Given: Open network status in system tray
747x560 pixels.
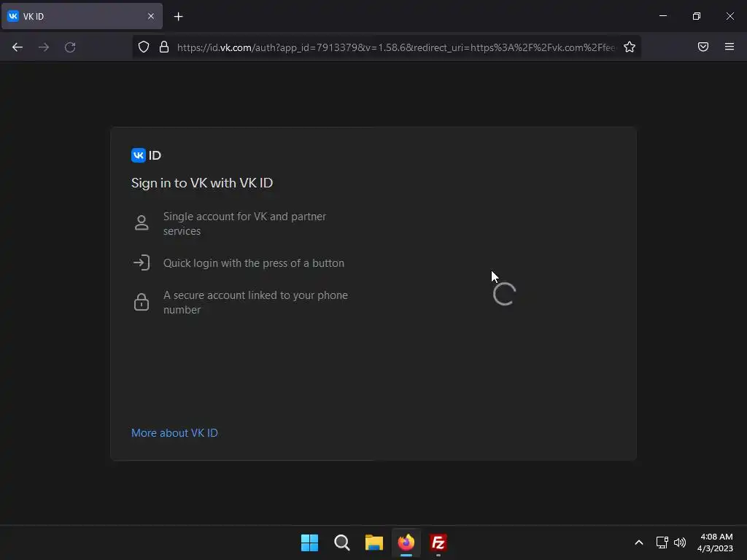Looking at the screenshot, I should click(x=662, y=542).
